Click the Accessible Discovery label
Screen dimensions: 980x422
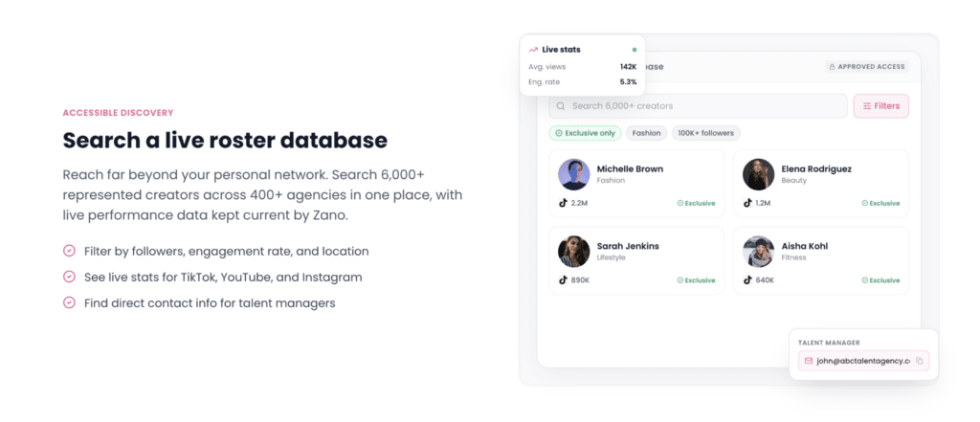[118, 113]
